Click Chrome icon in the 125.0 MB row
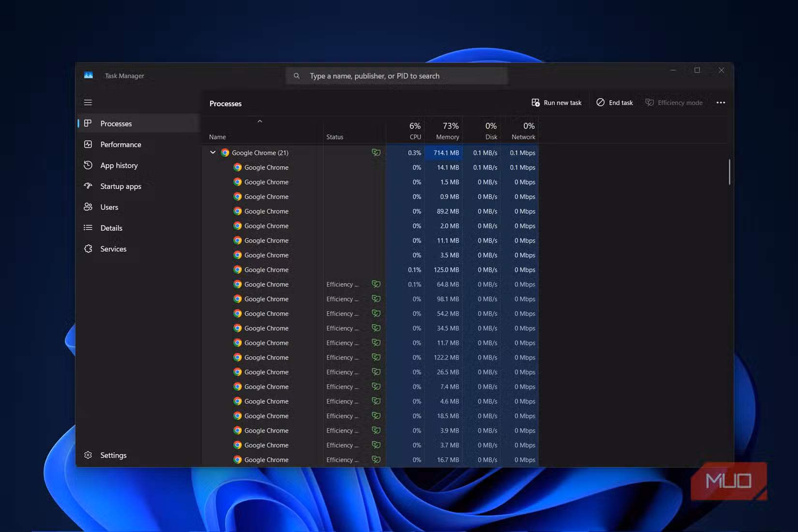The width and height of the screenshot is (798, 532). (x=237, y=269)
